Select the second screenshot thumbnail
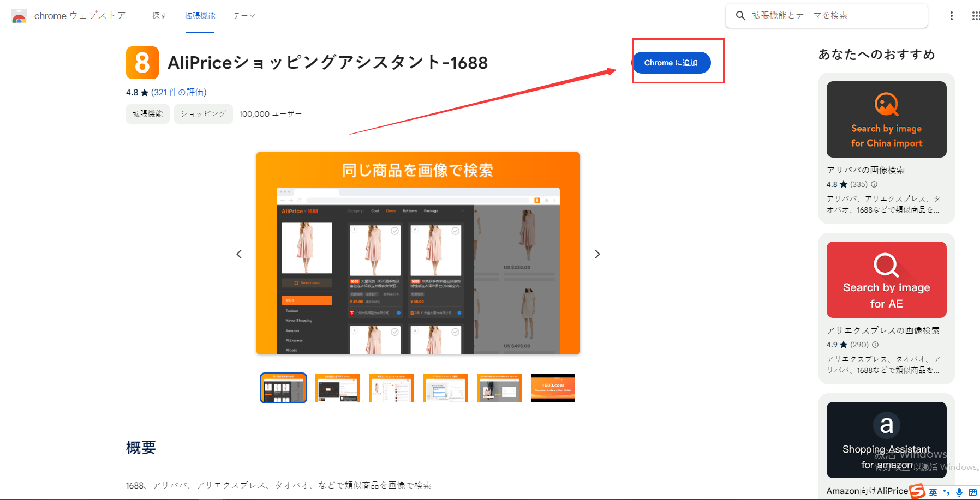Image resolution: width=980 pixels, height=500 pixels. pos(337,388)
